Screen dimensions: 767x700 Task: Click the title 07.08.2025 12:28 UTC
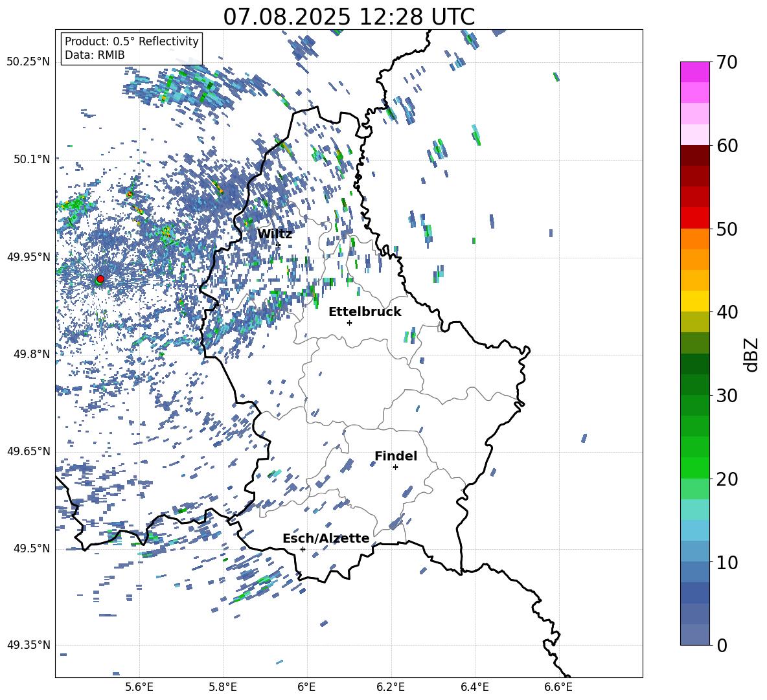[349, 17]
